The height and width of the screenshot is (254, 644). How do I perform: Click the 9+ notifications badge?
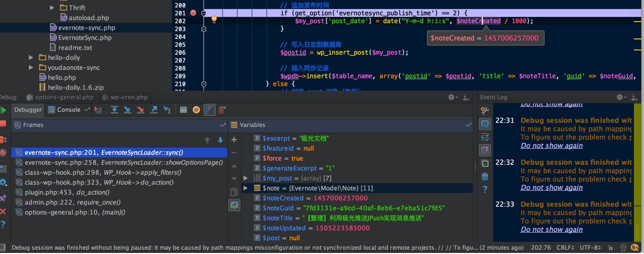(x=635, y=248)
